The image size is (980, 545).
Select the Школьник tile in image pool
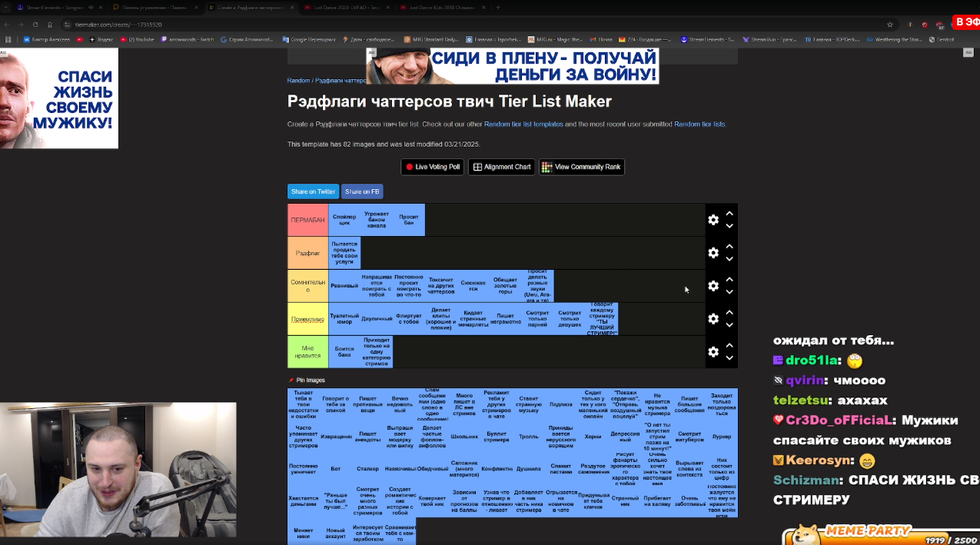464,437
